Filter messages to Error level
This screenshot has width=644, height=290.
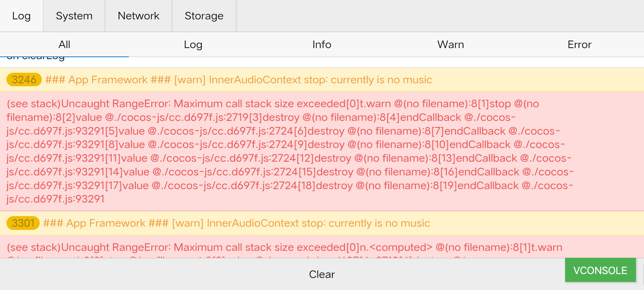(579, 45)
